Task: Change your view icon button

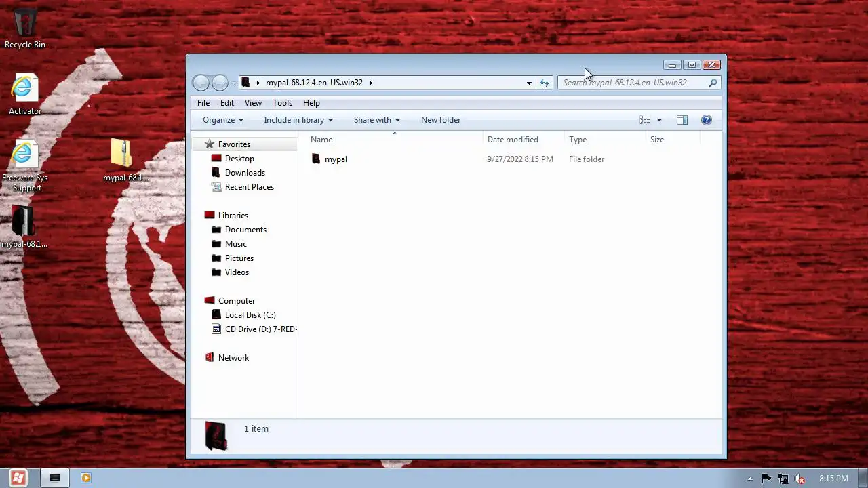Action: tap(645, 120)
